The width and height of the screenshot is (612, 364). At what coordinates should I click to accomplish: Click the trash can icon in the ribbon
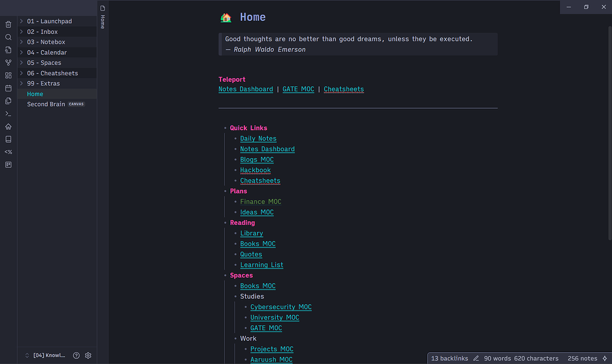[8, 25]
